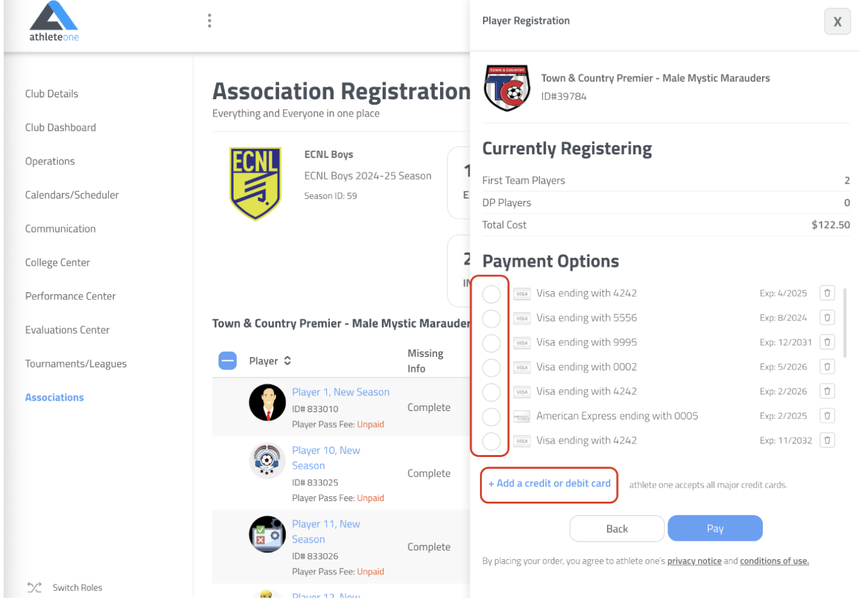Screen dimensions: 868x615
Task: Open Club Dashboard in sidebar
Action: pos(61,127)
